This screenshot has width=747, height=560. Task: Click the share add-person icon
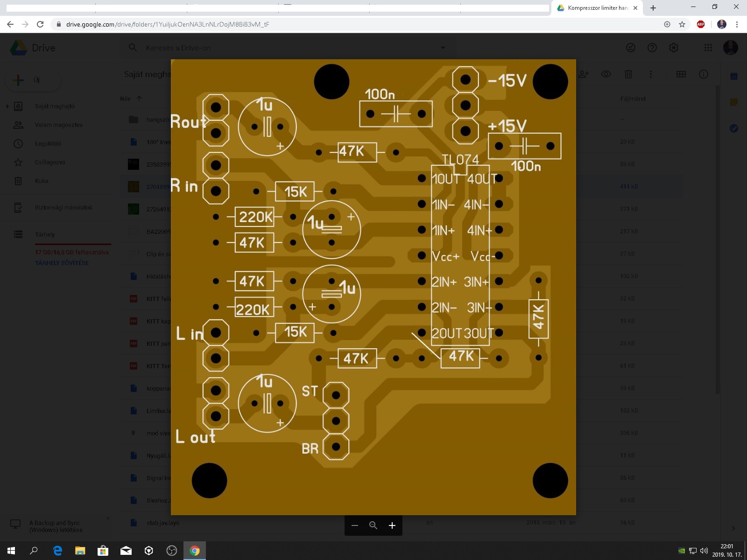(584, 74)
